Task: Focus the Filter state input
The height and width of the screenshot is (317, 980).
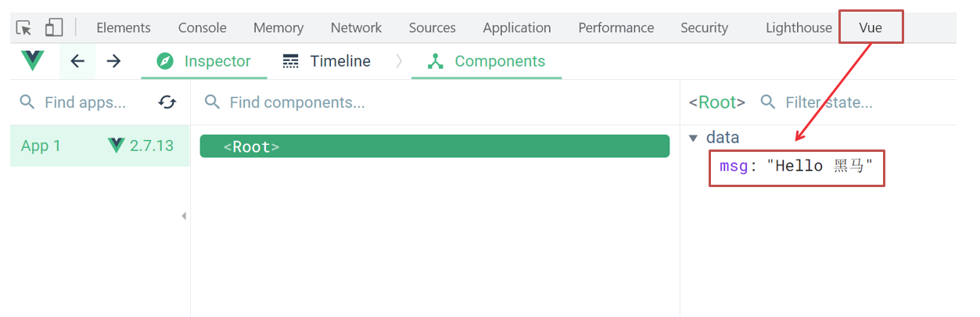Action: coord(828,103)
